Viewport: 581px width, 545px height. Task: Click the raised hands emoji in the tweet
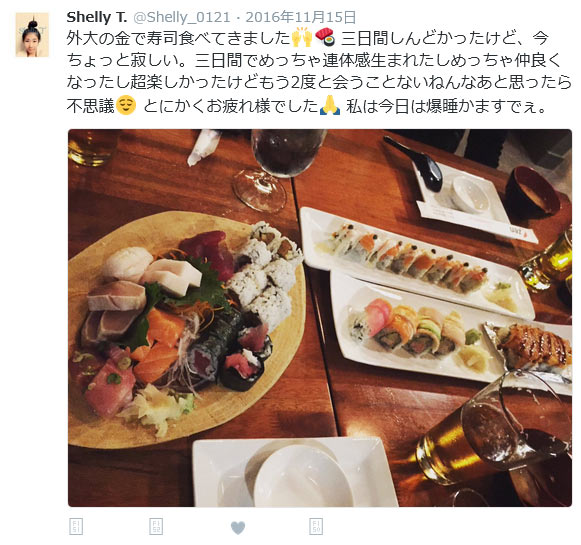[302, 38]
